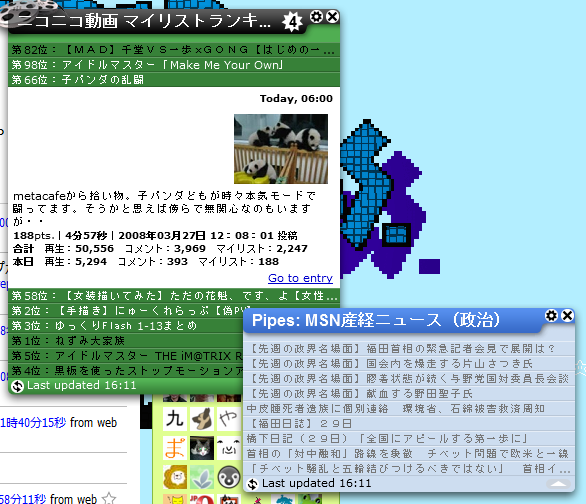Click the red Opera O avatar
The image size is (586, 504).
click(x=202, y=499)
